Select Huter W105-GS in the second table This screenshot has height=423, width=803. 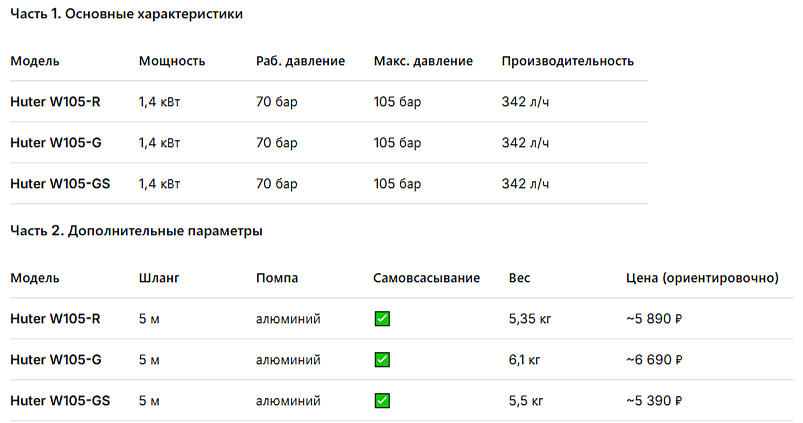coord(60,400)
